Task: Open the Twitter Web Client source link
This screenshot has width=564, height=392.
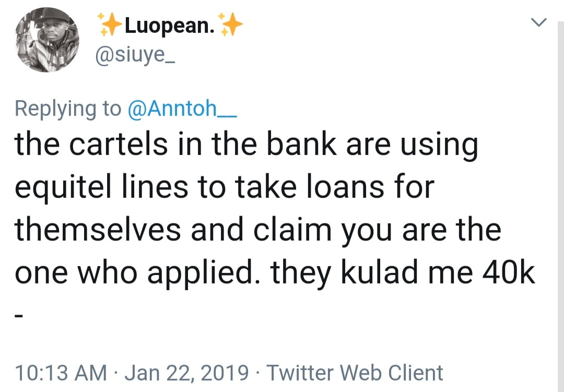Action: 355,373
